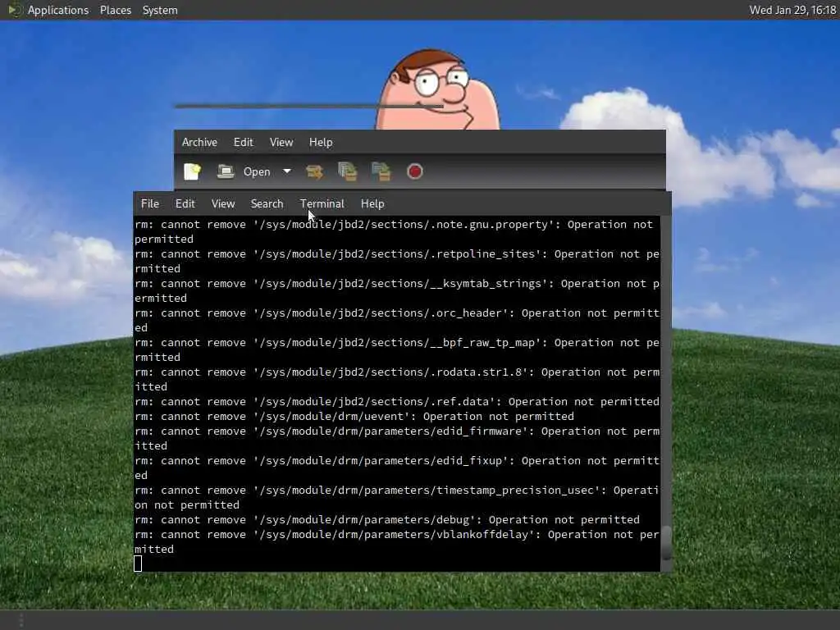Expand the Open recent dropdown arrow

287,171
